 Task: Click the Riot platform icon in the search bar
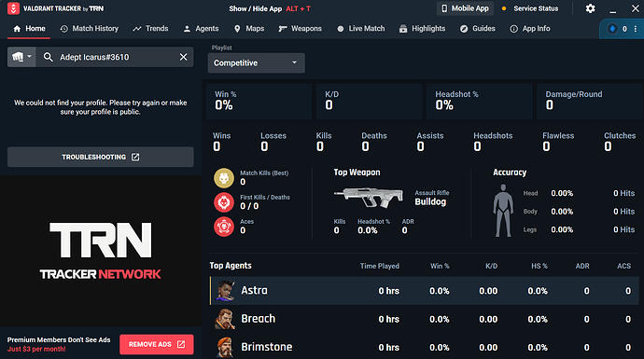pos(18,57)
